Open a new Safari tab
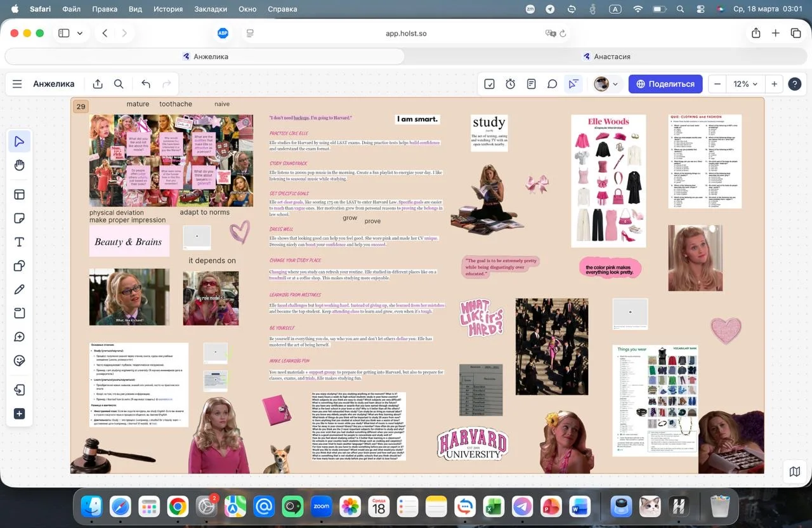The height and width of the screenshot is (528, 812). (x=775, y=33)
